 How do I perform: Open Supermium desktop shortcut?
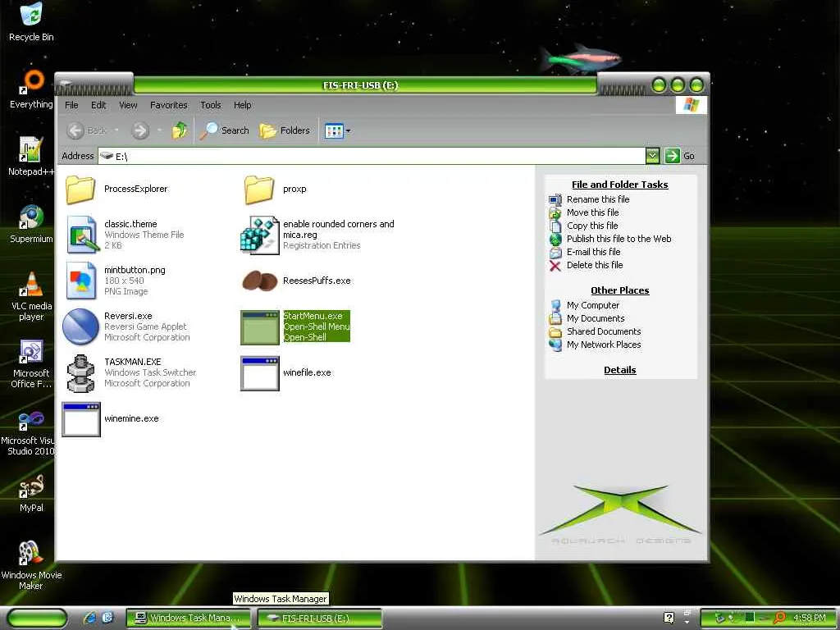click(31, 224)
